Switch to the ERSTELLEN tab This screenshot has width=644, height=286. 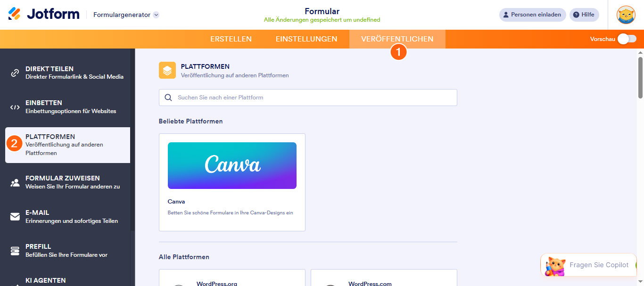(x=231, y=39)
